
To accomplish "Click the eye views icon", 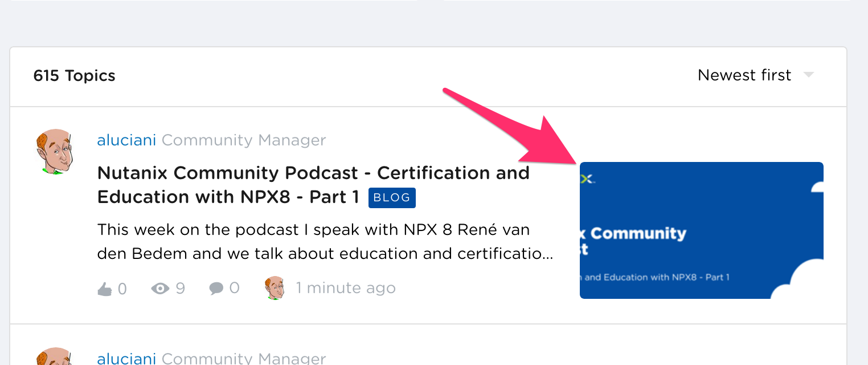I will tap(161, 289).
